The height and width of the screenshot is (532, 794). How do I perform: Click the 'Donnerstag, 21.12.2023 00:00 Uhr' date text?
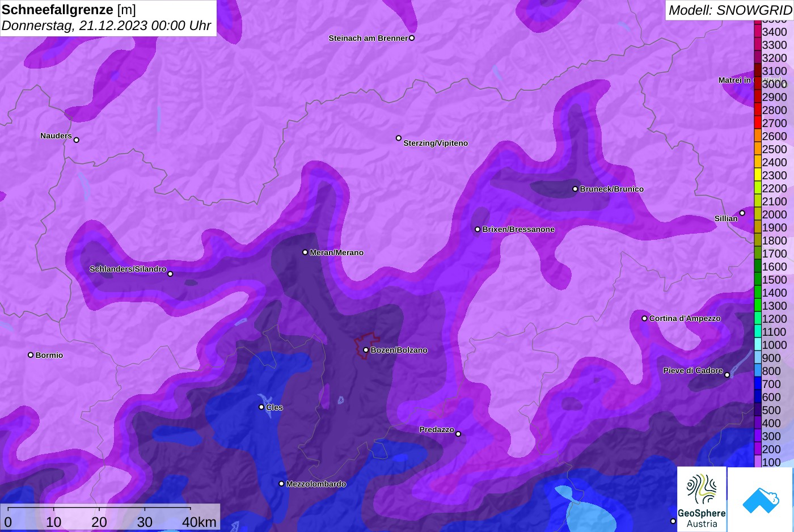pyautogui.click(x=106, y=26)
